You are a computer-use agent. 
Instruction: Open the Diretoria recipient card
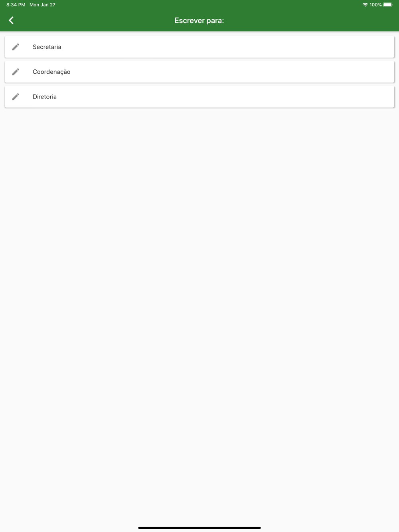[199, 97]
